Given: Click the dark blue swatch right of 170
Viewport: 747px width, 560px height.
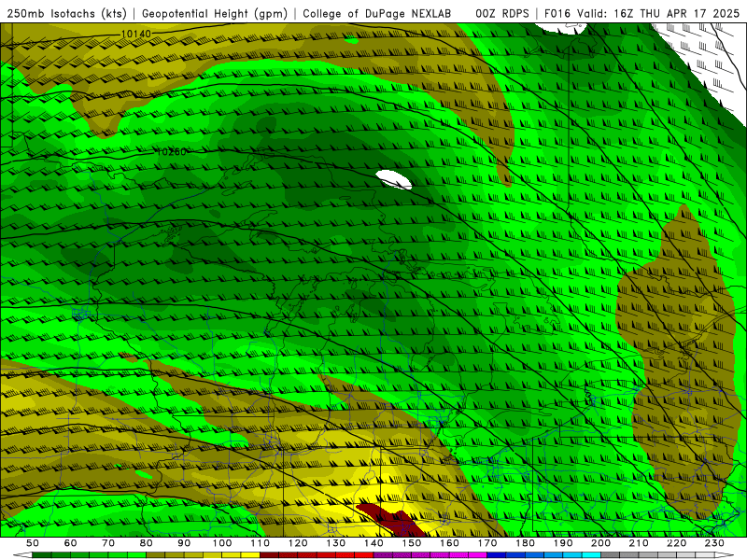Looking at the screenshot, I should (497, 555).
